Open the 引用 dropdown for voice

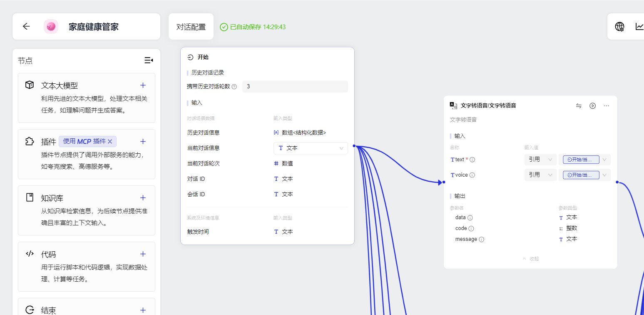point(540,175)
